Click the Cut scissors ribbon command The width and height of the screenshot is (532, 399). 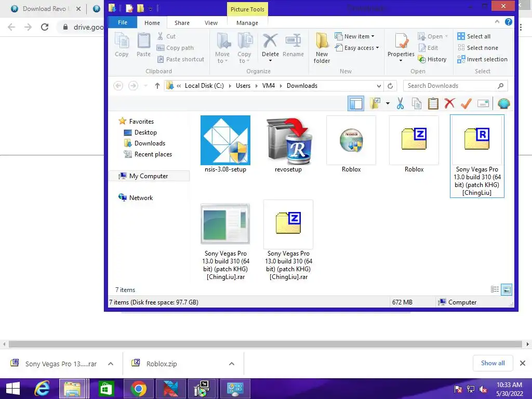click(x=166, y=36)
